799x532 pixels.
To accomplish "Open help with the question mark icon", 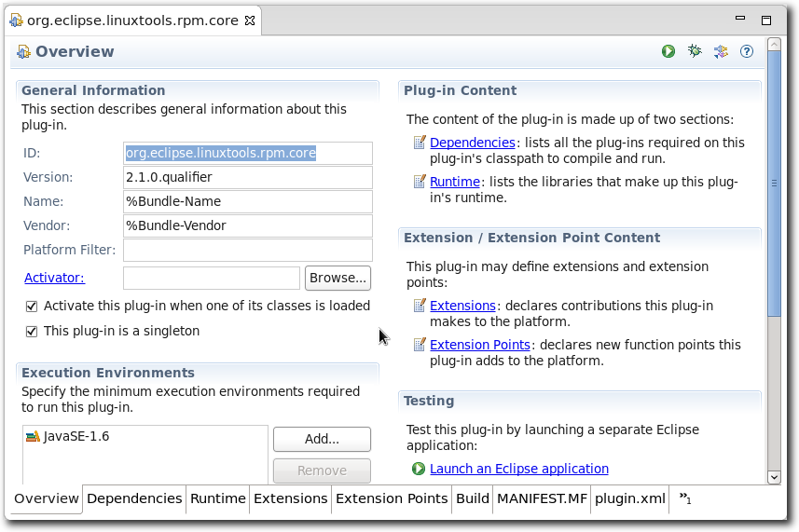I will point(747,52).
